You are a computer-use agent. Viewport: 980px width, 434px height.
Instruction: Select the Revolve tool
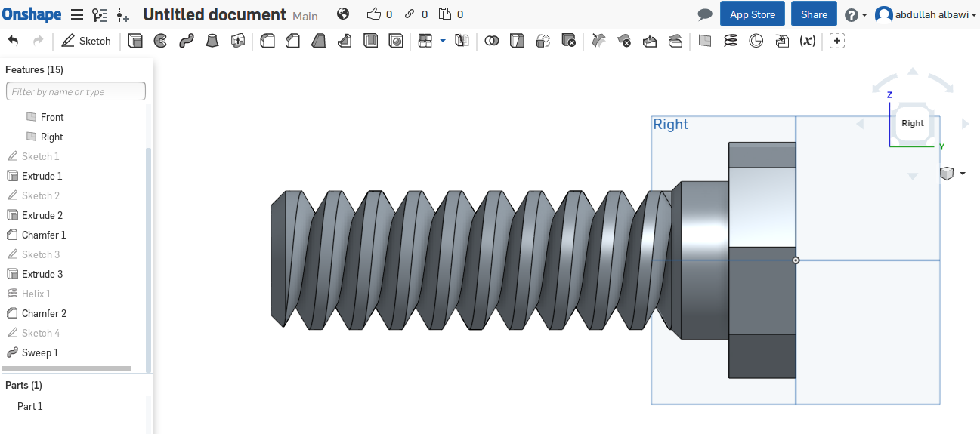coord(160,41)
